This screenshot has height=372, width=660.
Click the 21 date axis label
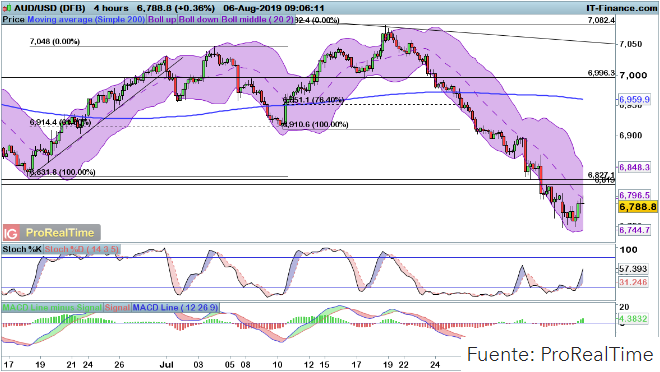tap(72, 364)
